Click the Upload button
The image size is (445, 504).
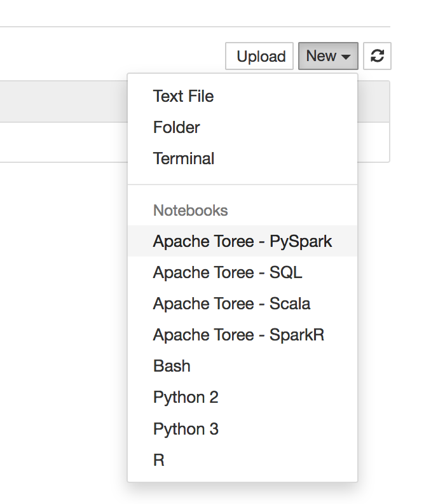(261, 56)
